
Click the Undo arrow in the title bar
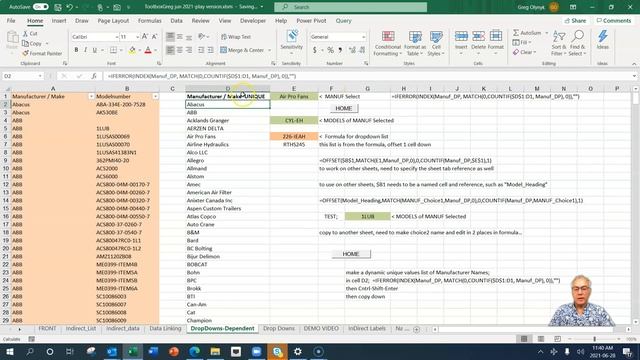coord(70,7)
